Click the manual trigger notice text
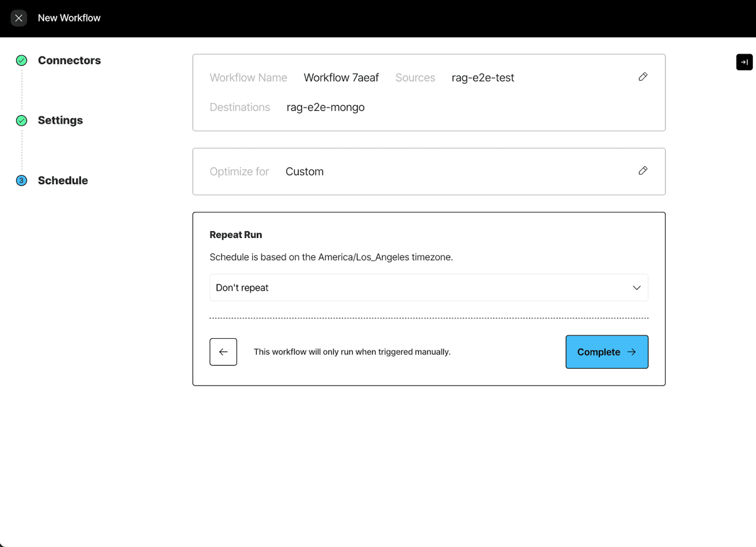The image size is (756, 547). [352, 352]
